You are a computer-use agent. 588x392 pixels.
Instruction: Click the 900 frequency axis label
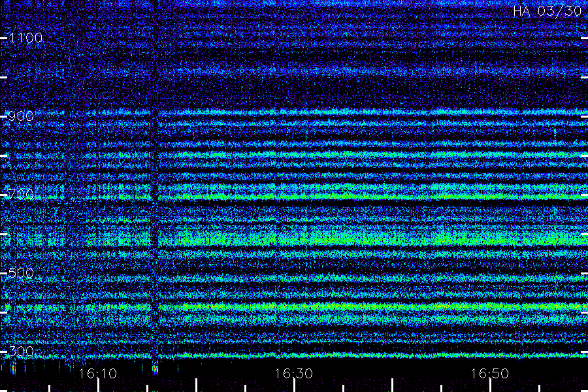click(21, 116)
